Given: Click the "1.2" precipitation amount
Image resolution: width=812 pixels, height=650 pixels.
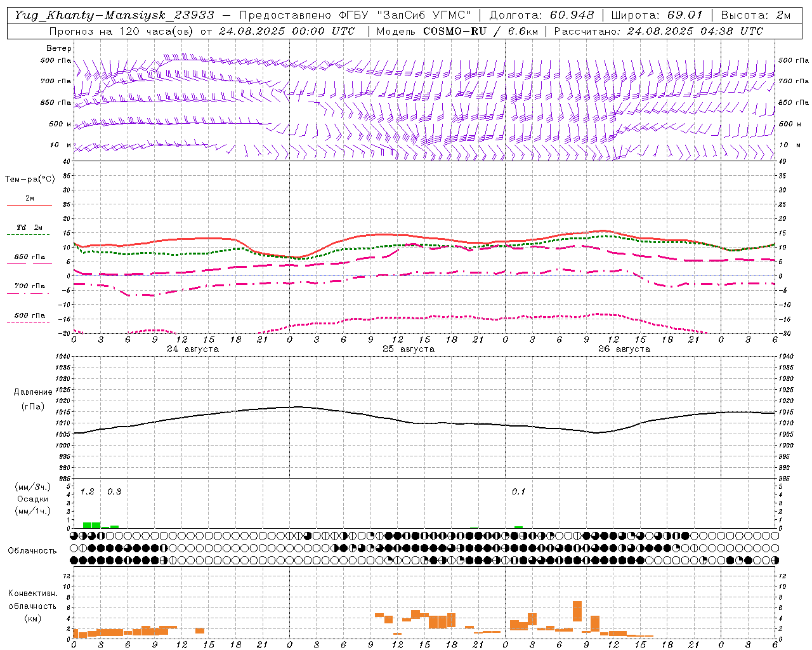Looking at the screenshot, I should 88,492.
